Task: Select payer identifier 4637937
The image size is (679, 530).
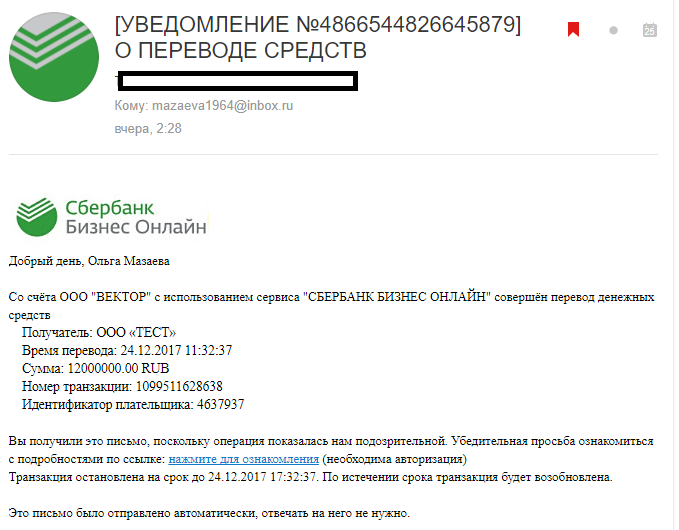Action: [220, 404]
